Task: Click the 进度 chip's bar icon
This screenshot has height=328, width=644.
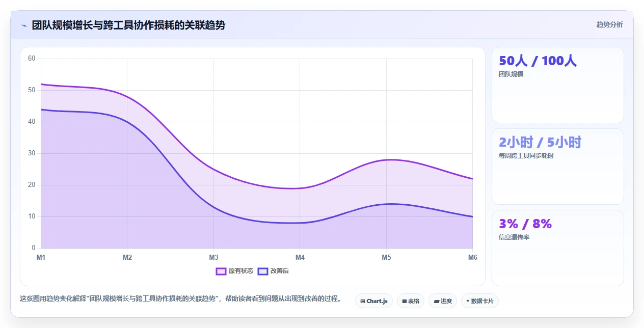Action: click(436, 302)
